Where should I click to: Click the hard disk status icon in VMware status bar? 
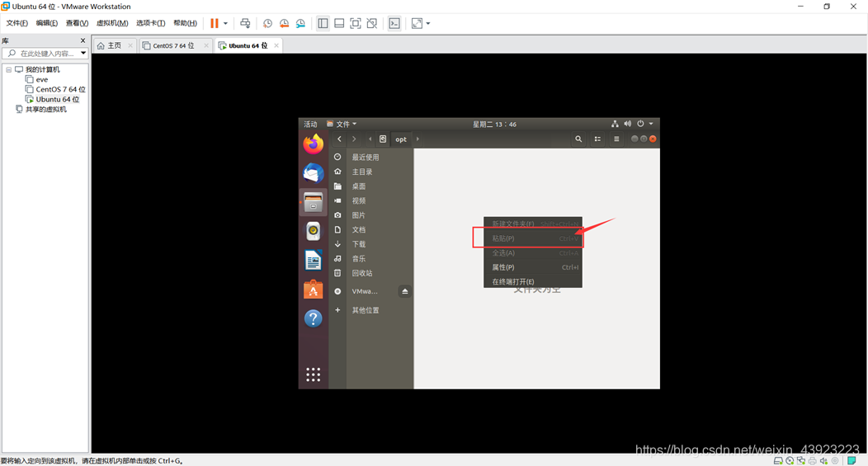click(778, 460)
